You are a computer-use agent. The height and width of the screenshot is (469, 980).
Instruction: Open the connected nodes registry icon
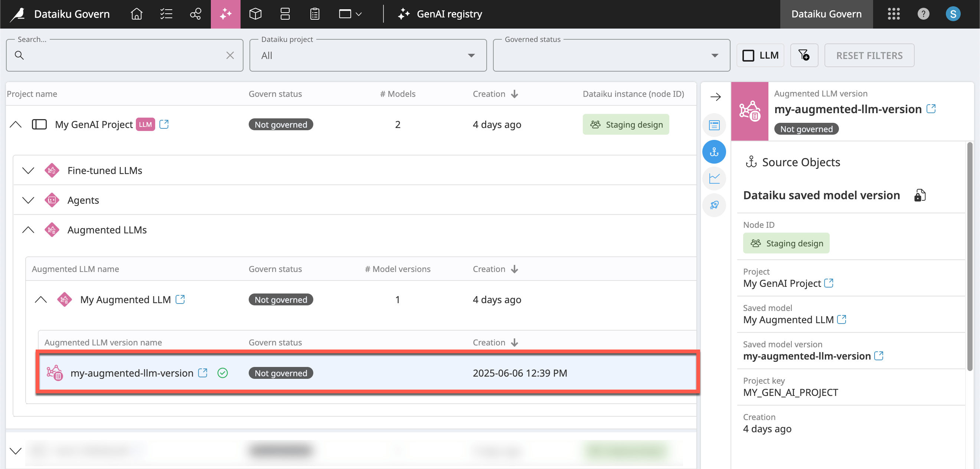coord(196,14)
